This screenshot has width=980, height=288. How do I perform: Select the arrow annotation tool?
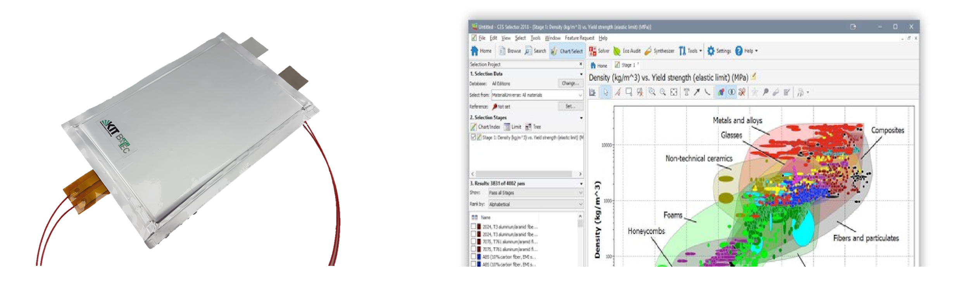coord(697,92)
